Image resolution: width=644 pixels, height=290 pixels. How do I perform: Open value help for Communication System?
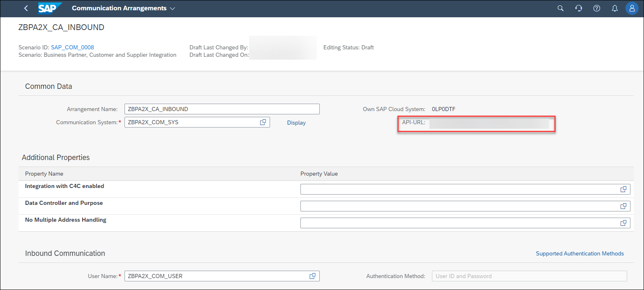click(x=263, y=122)
